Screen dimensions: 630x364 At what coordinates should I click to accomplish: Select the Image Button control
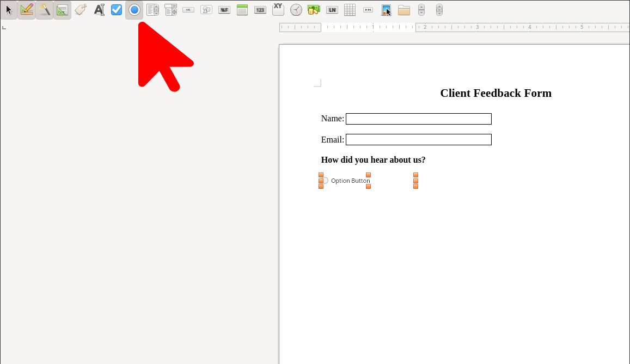206,10
